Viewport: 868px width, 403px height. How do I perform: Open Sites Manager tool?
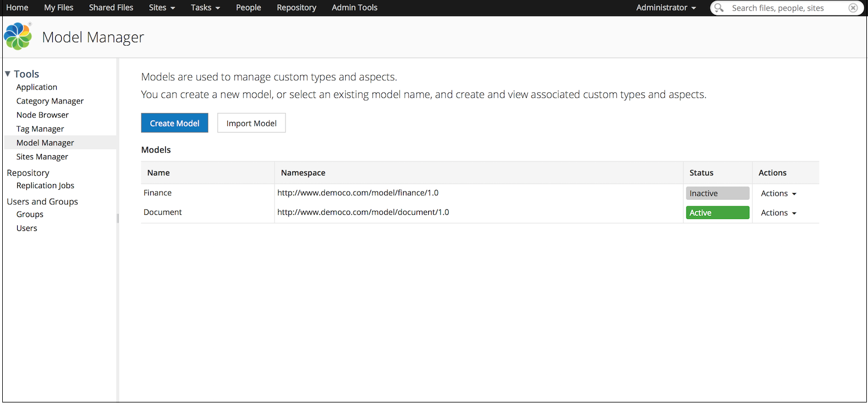pos(42,157)
